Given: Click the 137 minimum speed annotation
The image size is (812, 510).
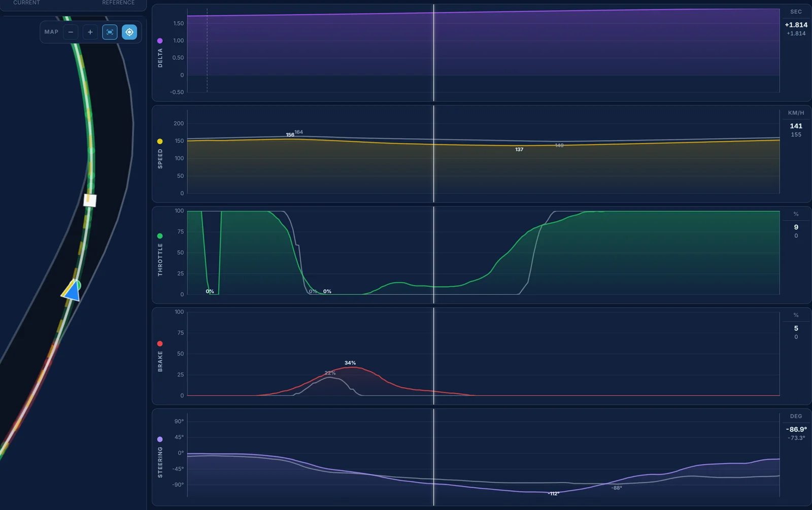Looking at the screenshot, I should coord(519,150).
